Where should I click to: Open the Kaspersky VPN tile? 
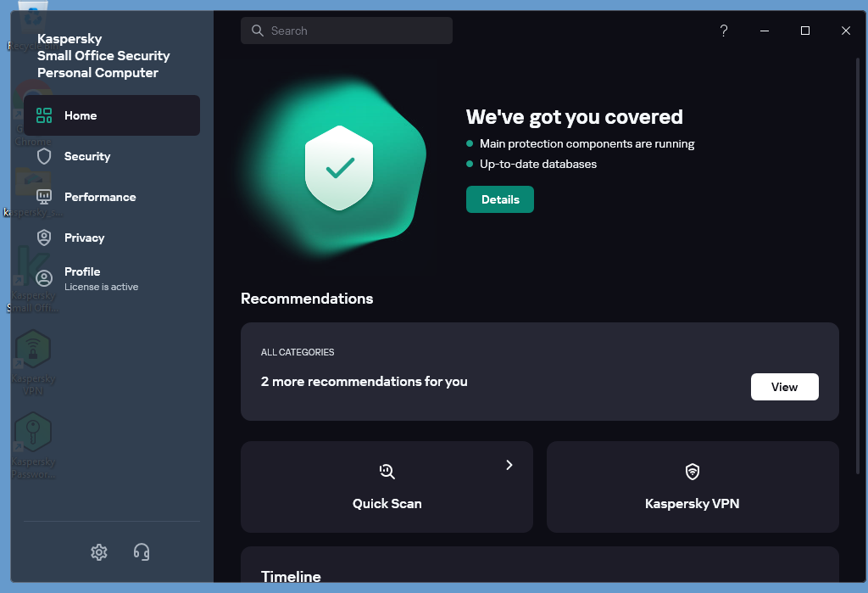click(693, 503)
